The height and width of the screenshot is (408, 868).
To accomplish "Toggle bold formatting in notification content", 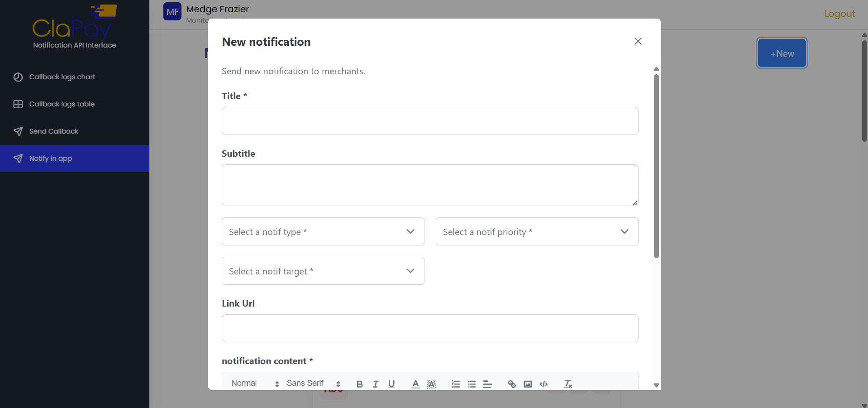I will 359,384.
